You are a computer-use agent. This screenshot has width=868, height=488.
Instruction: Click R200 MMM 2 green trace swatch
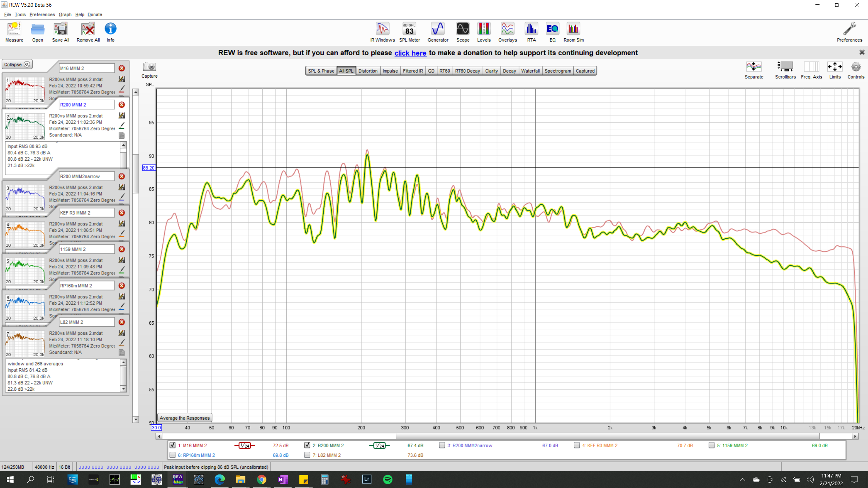pyautogui.click(x=379, y=445)
